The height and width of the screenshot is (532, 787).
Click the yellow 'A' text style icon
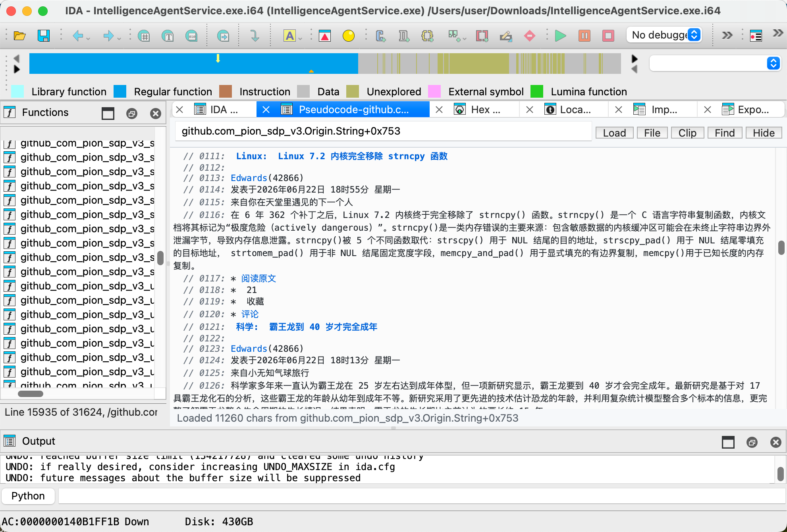tap(290, 36)
